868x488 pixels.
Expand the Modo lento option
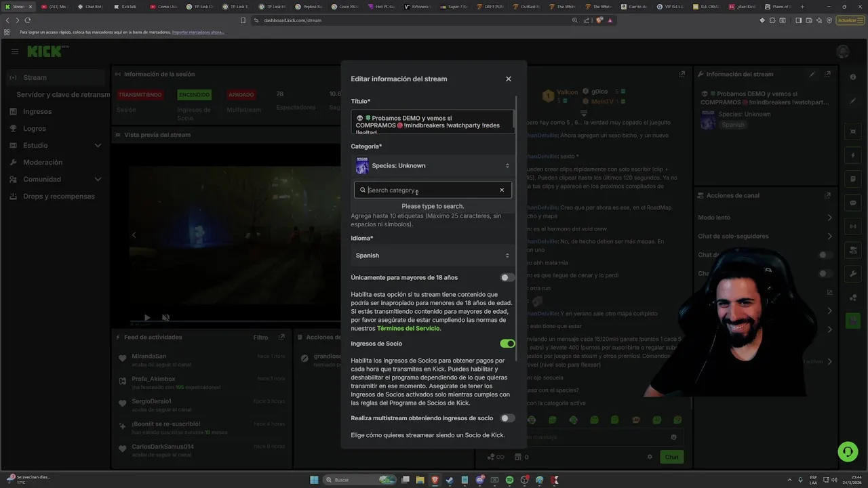pos(765,218)
